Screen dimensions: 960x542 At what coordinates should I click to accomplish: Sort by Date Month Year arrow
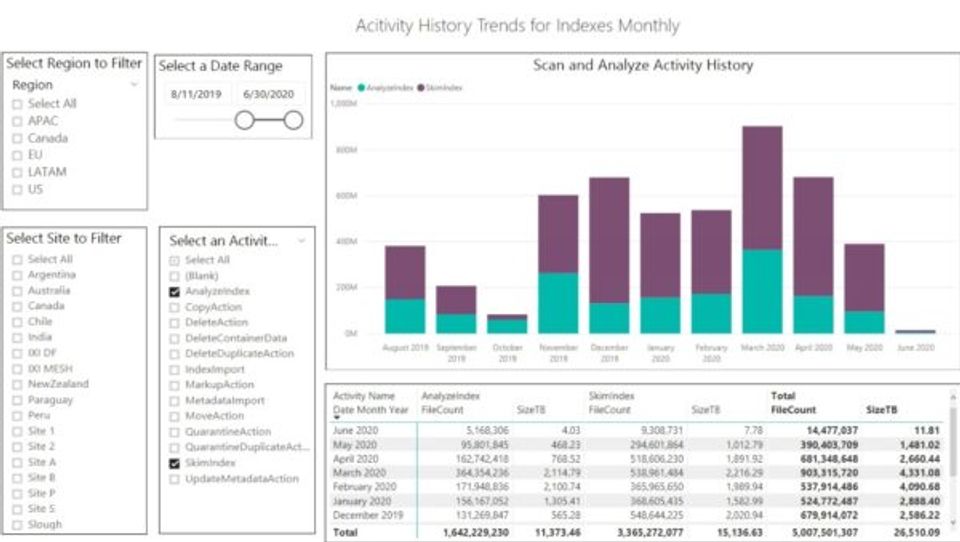(336, 418)
